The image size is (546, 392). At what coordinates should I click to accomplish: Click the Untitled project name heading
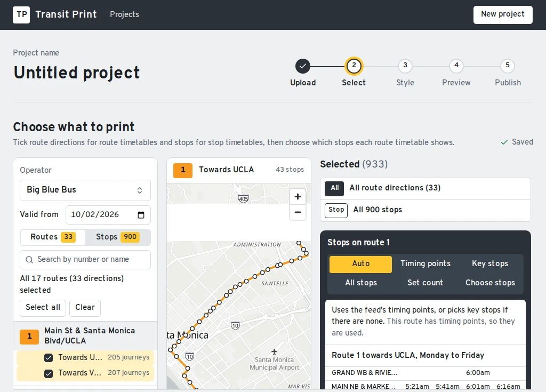[x=77, y=73]
